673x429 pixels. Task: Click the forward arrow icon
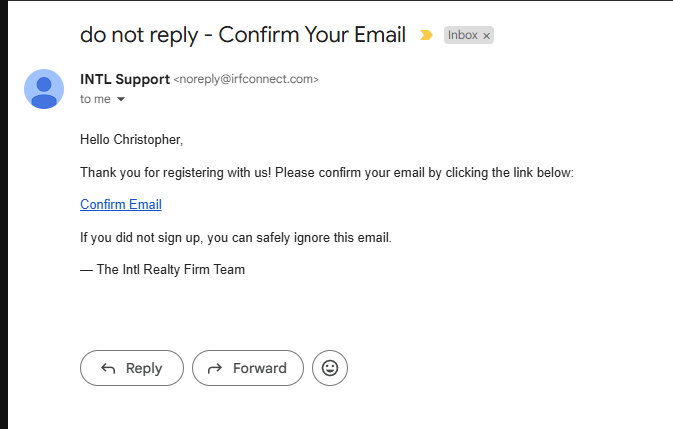[215, 368]
